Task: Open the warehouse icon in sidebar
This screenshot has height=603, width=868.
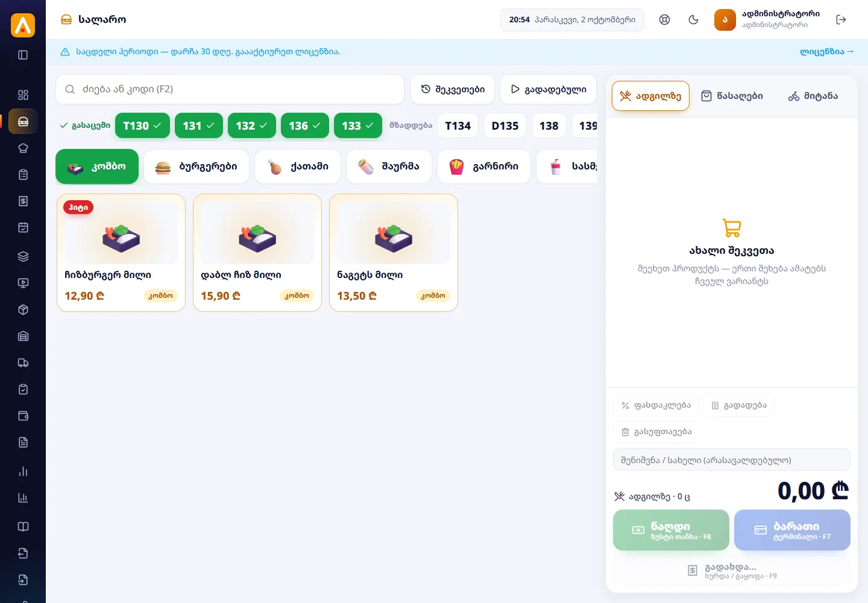Action: tap(23, 336)
